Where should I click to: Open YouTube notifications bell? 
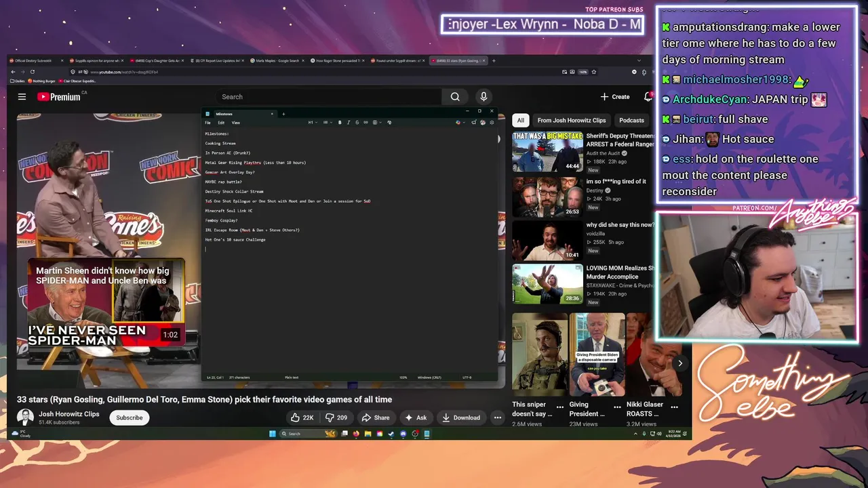[648, 97]
